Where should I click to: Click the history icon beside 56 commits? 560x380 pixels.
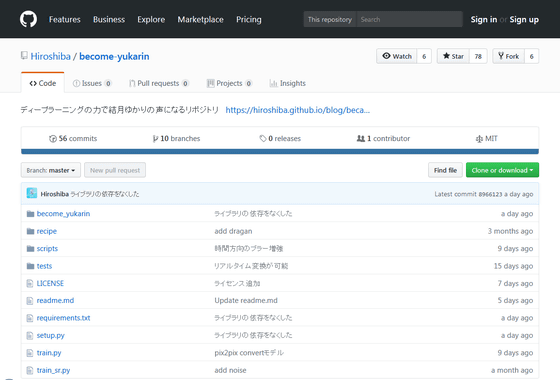click(x=53, y=139)
